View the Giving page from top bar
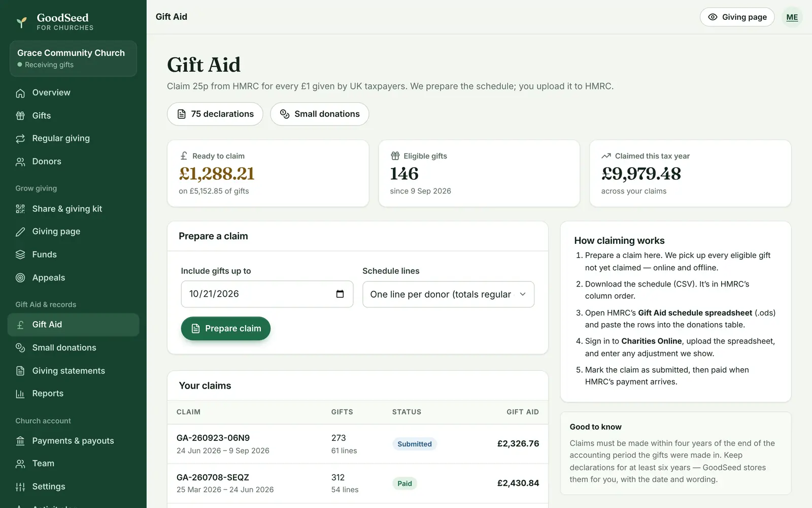Image resolution: width=812 pixels, height=508 pixels. click(x=737, y=17)
